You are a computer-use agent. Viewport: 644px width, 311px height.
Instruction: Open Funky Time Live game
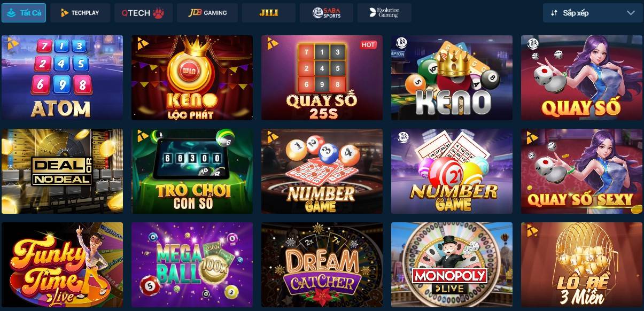pos(62,265)
